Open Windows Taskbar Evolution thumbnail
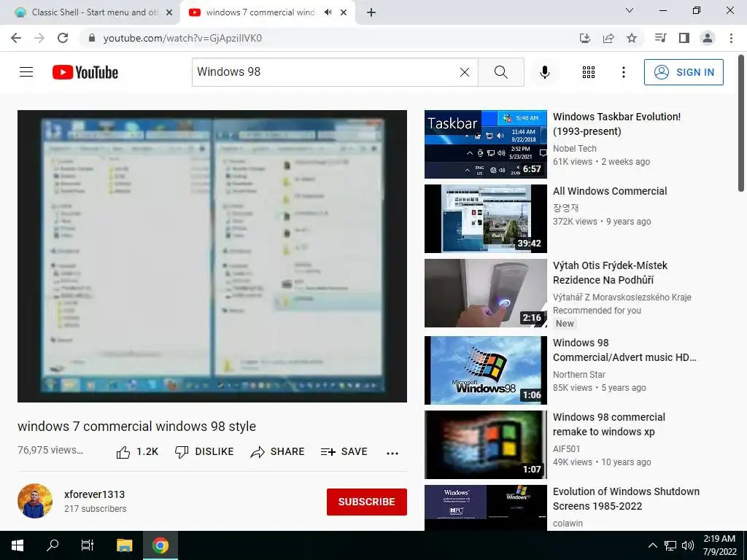747x560 pixels. pyautogui.click(x=485, y=144)
